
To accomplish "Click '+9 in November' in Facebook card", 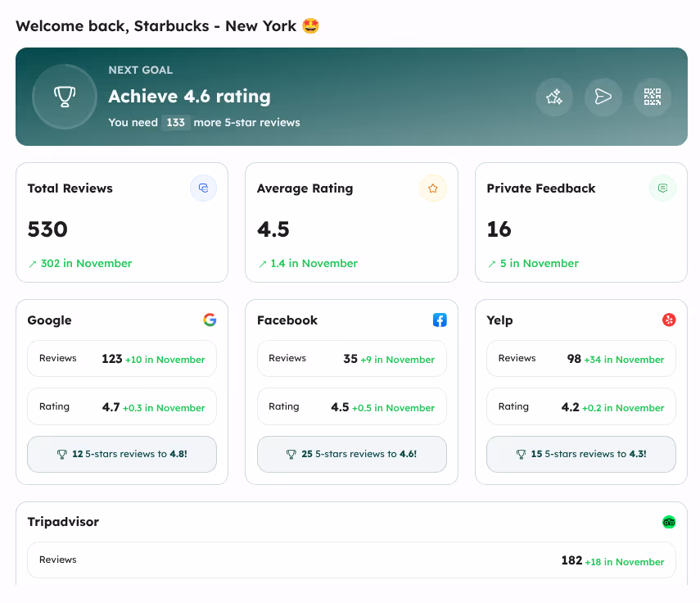I will click(x=398, y=360).
